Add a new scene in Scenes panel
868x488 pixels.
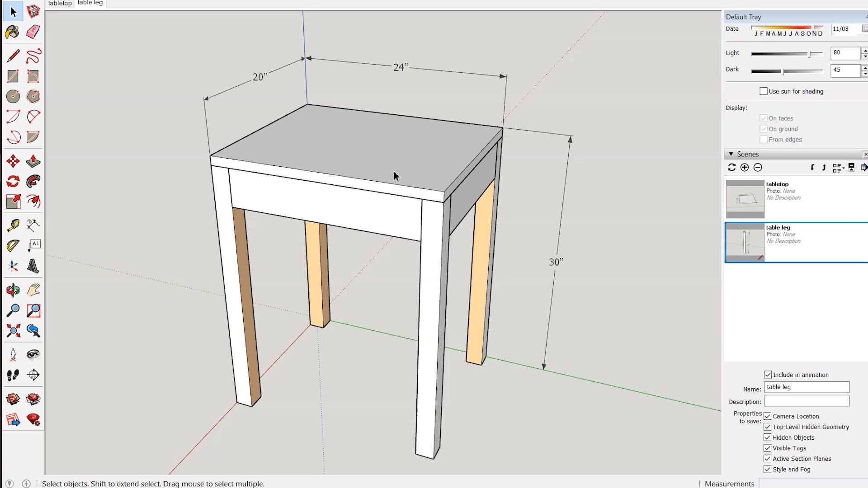(745, 168)
